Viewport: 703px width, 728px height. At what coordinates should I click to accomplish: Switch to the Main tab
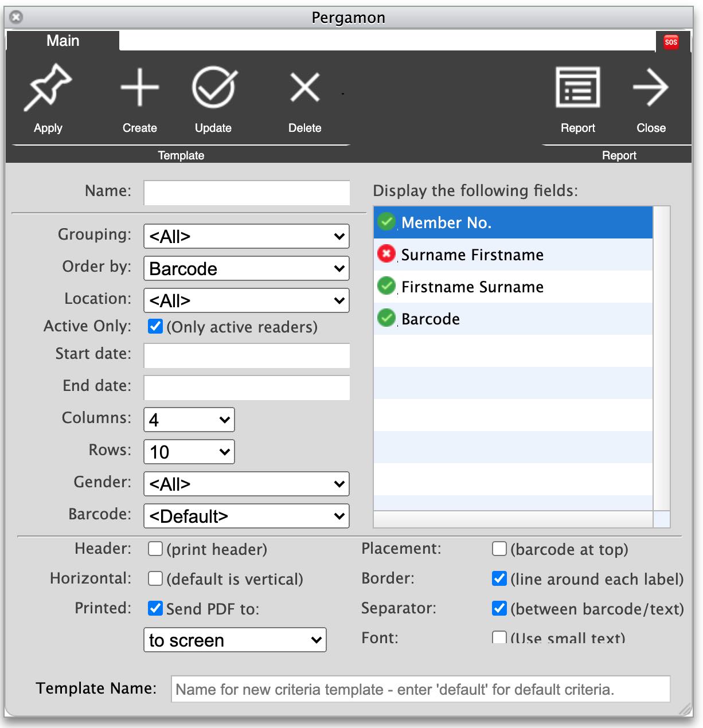[63, 41]
